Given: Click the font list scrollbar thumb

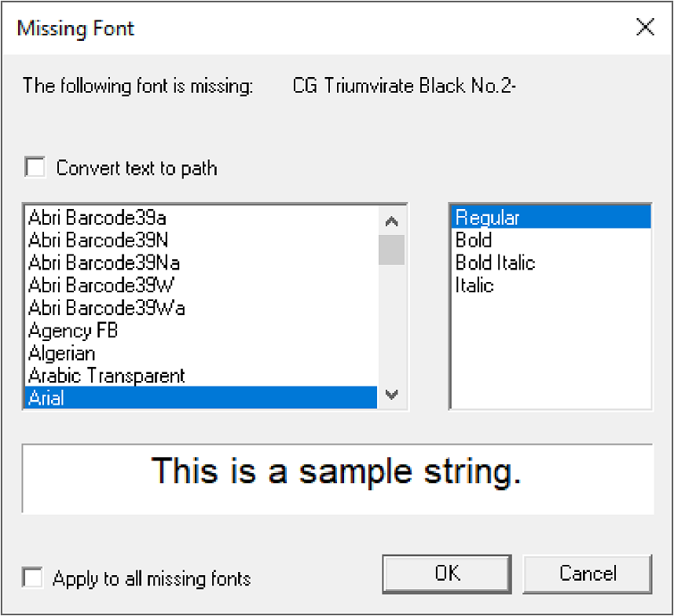Looking at the screenshot, I should 391,250.
